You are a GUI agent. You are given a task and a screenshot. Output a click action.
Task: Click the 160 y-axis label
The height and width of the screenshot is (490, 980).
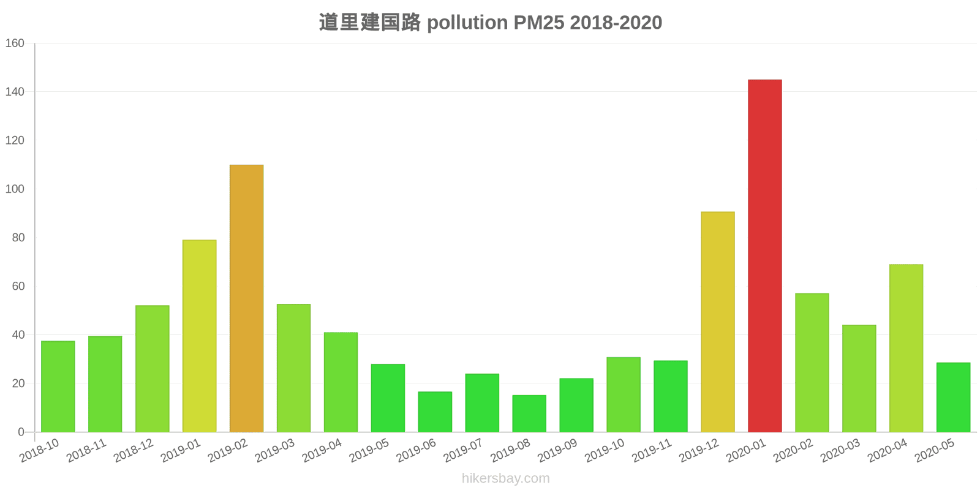point(15,43)
